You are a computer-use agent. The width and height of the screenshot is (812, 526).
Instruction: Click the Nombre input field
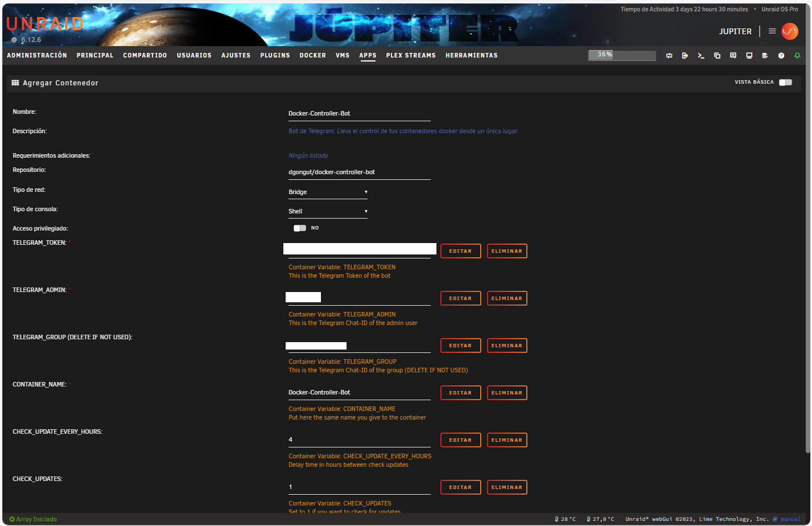tap(360, 114)
